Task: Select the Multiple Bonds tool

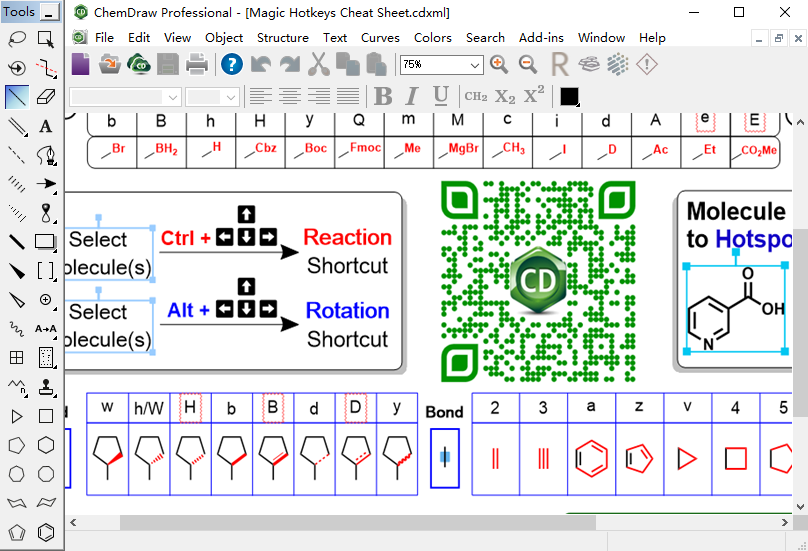Action: click(17, 126)
